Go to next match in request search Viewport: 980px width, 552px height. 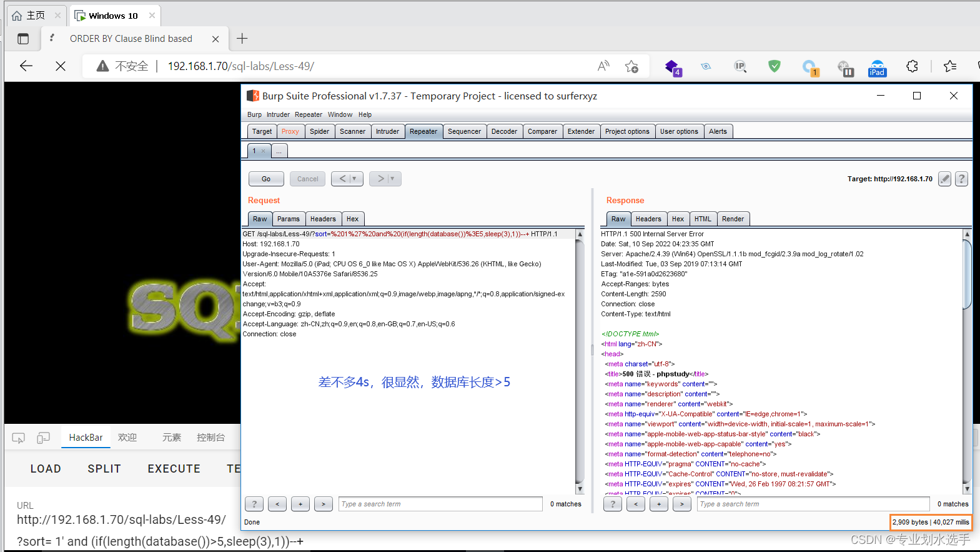(324, 504)
